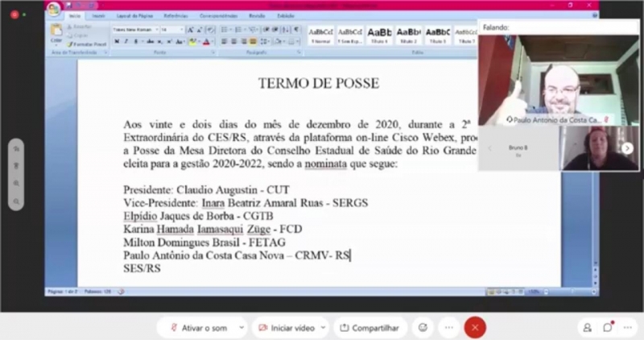Toggle subscript formatting
Image resolution: width=644 pixels, height=340 pixels.
pyautogui.click(x=160, y=42)
